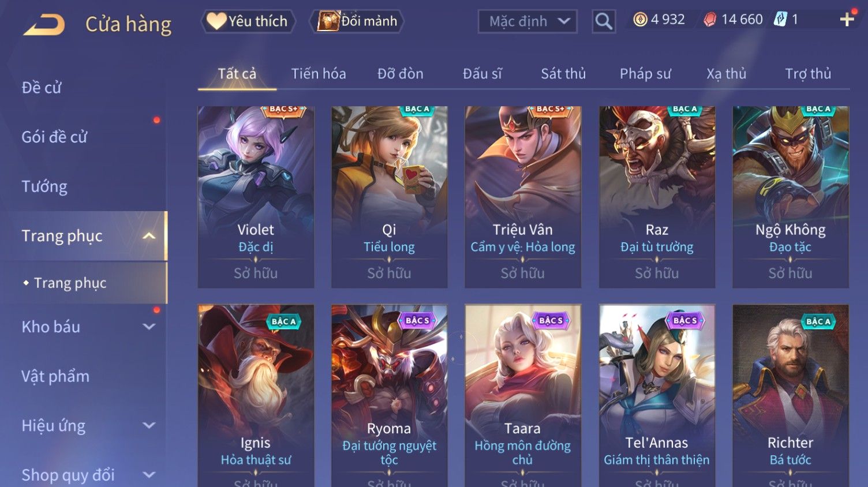The image size is (868, 487).
Task: Tap the plus icon to add currency
Action: click(847, 20)
